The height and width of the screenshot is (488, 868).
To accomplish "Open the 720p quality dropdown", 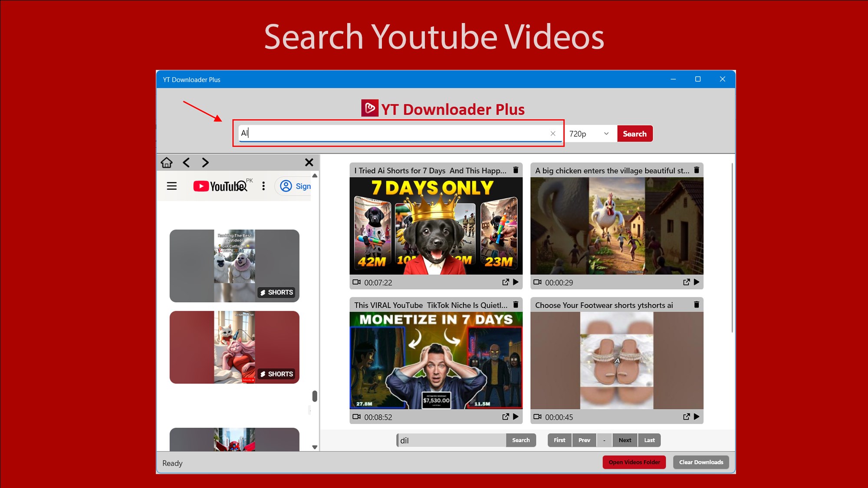I will tap(589, 134).
